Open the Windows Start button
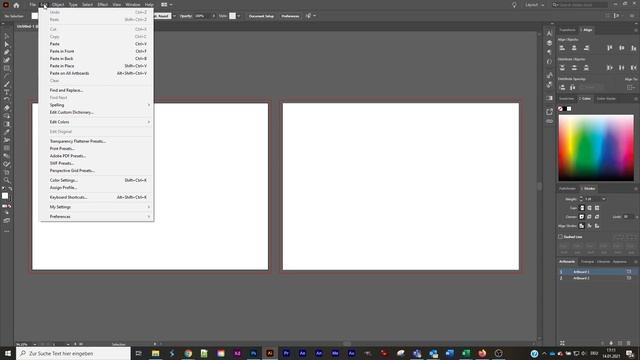Image resolution: width=640 pixels, height=360 pixels. 8,353
